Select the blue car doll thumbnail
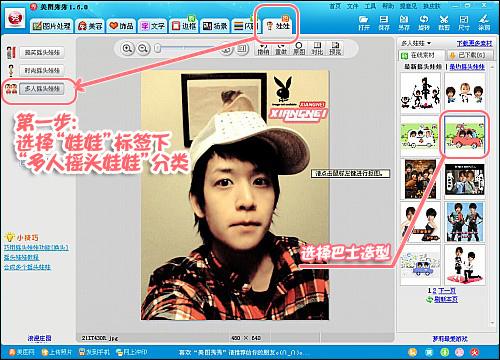Image resolution: width=500 pixels, height=360 pixels. tap(421, 265)
